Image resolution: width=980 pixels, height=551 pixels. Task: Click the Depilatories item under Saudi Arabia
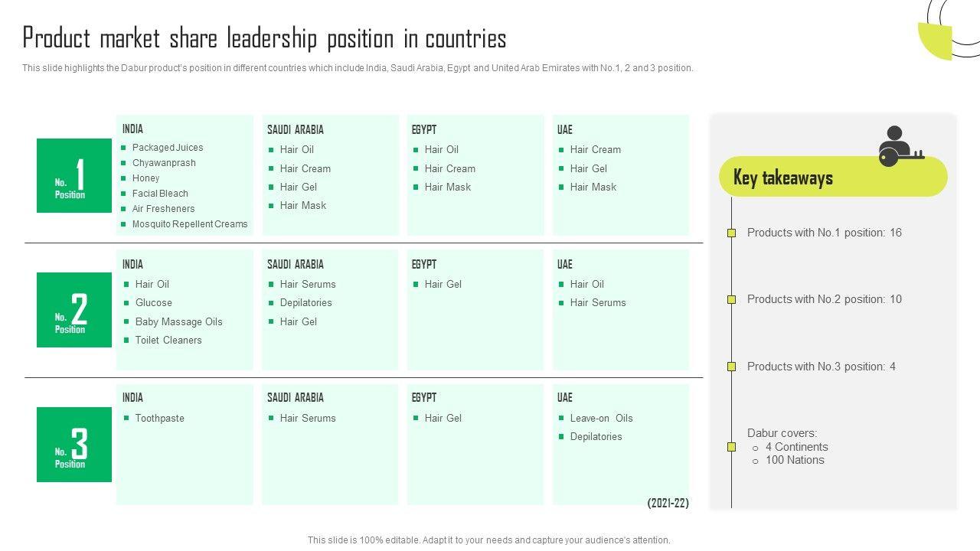(305, 302)
